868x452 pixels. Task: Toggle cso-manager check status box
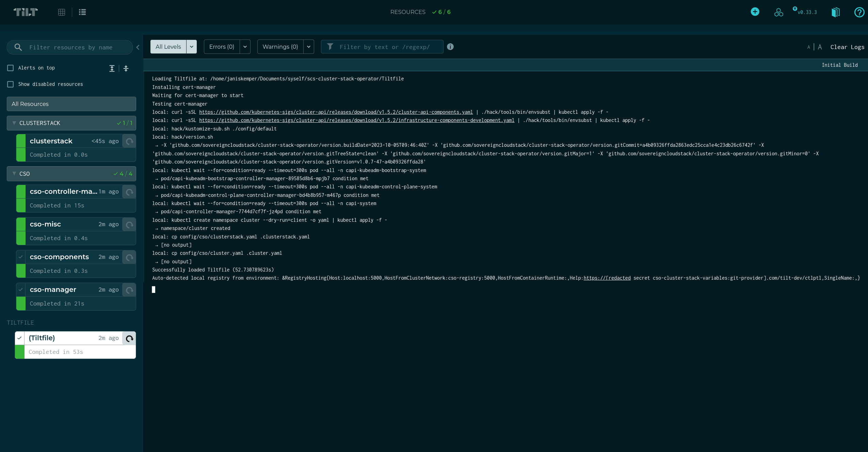pyautogui.click(x=21, y=290)
